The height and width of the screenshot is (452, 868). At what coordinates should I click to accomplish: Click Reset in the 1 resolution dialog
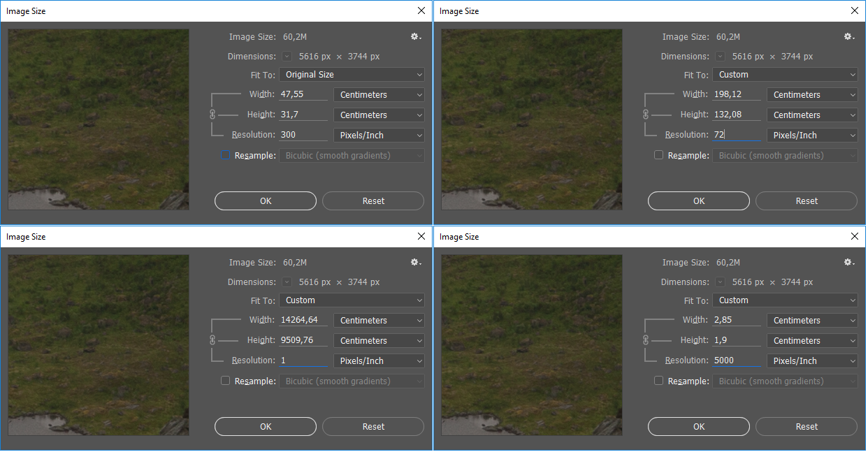point(373,427)
